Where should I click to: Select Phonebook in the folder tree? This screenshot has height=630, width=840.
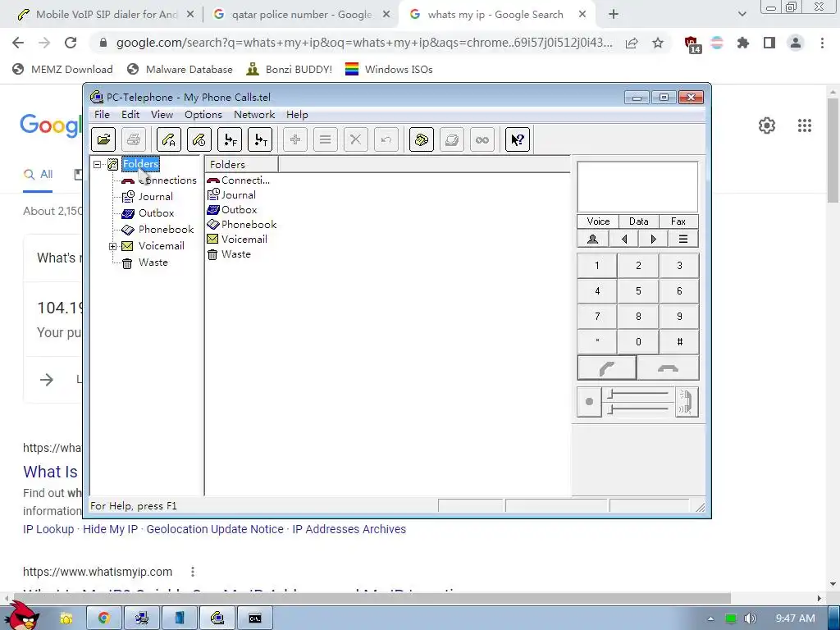(166, 230)
